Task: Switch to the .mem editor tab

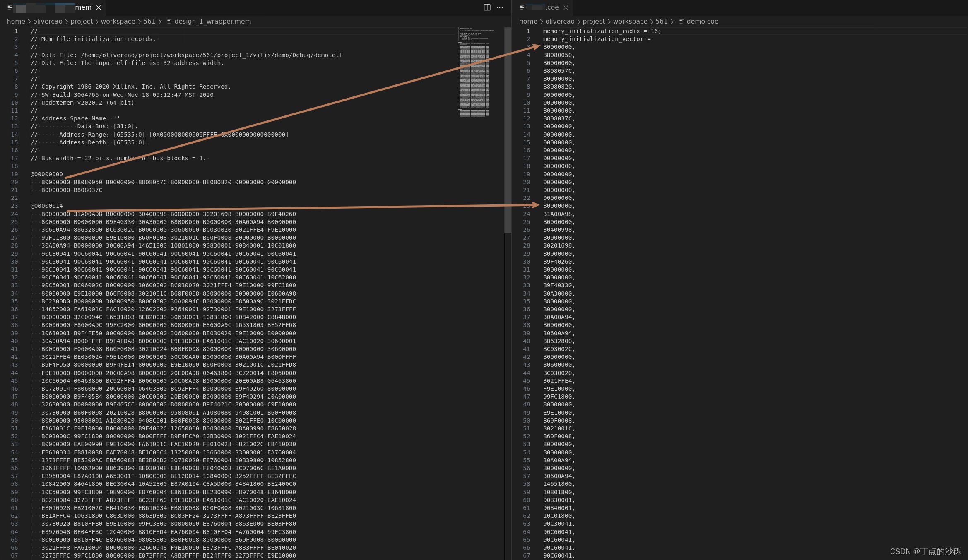Action: [x=83, y=7]
